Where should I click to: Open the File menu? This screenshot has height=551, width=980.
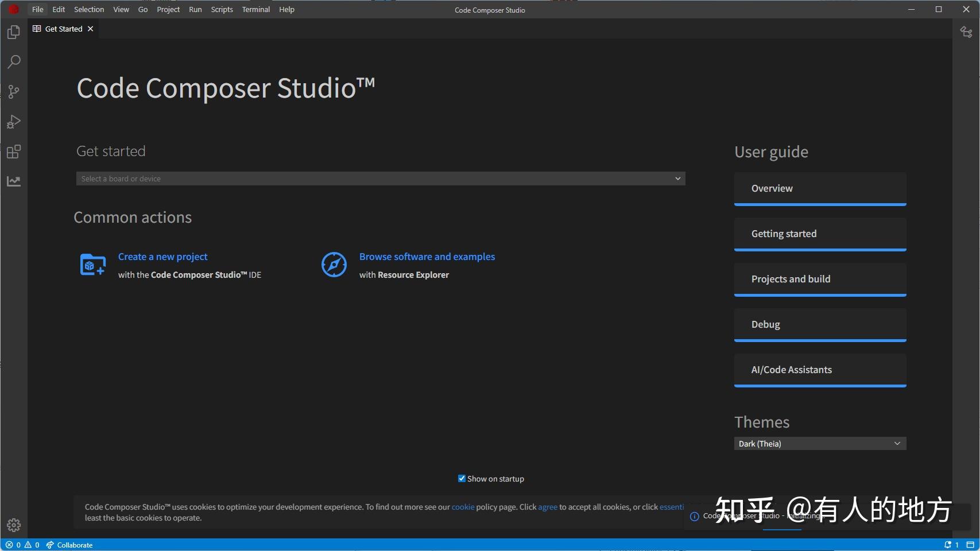click(38, 9)
